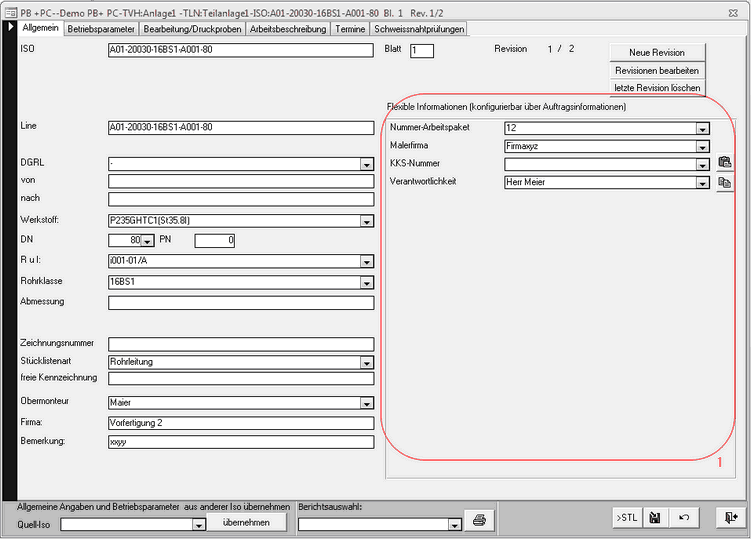The image size is (751, 539).
Task: Expand the Rohrklasse dropdown list
Action: tap(367, 283)
